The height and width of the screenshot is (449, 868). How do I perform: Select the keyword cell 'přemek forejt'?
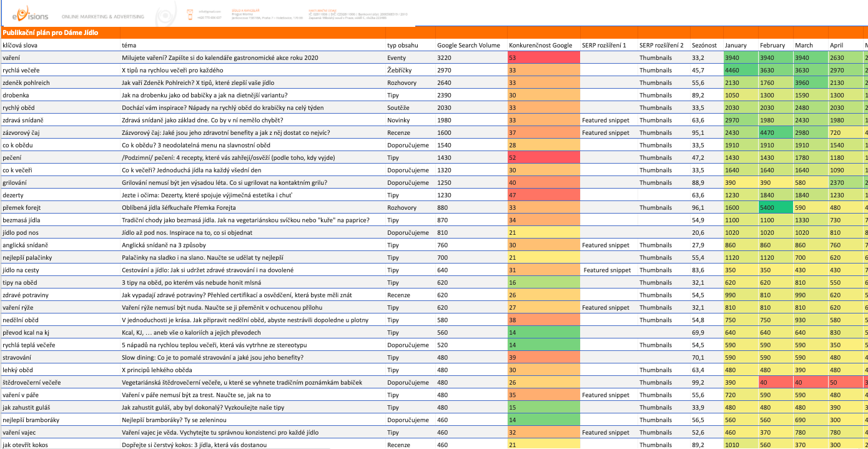point(60,207)
